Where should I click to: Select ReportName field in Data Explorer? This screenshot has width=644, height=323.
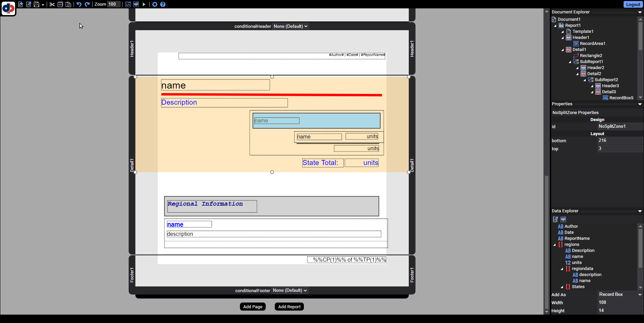[x=577, y=238]
